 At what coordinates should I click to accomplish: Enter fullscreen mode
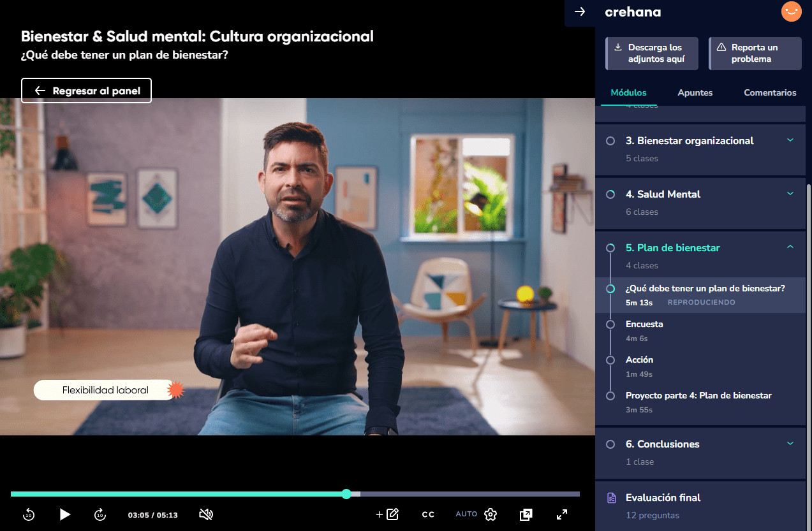click(561, 514)
